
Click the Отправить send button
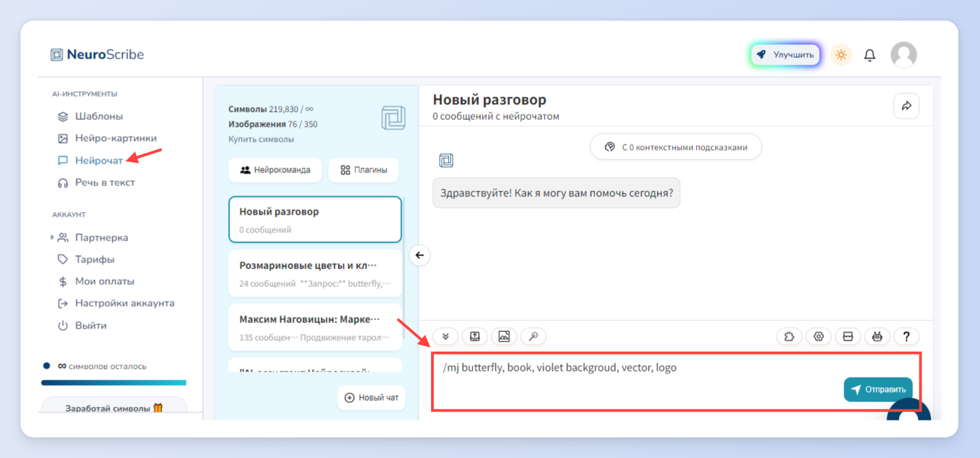[x=878, y=390]
